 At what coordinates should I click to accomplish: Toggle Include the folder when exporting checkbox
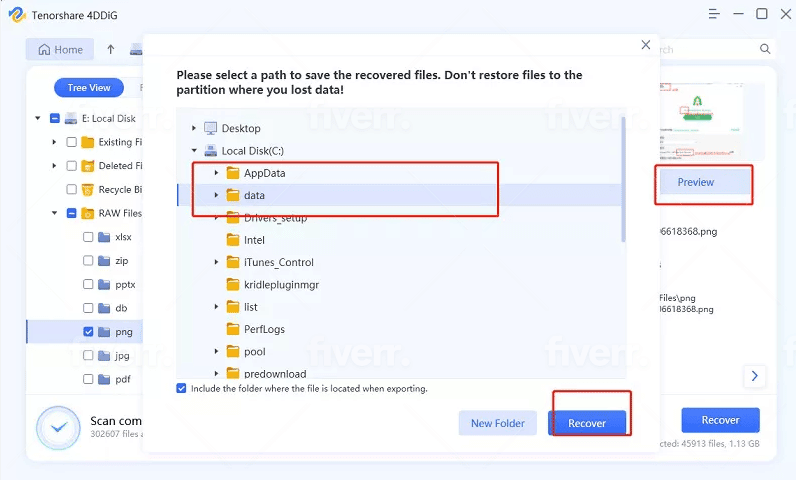pos(181,389)
